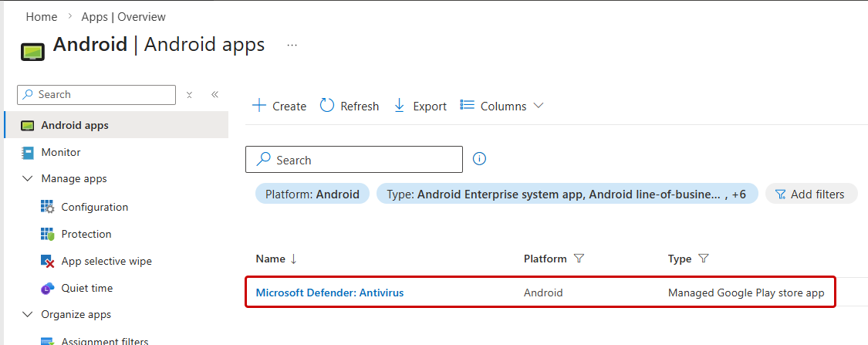Viewport: 868px width, 345px height.
Task: Open Quiet time settings
Action: click(86, 288)
